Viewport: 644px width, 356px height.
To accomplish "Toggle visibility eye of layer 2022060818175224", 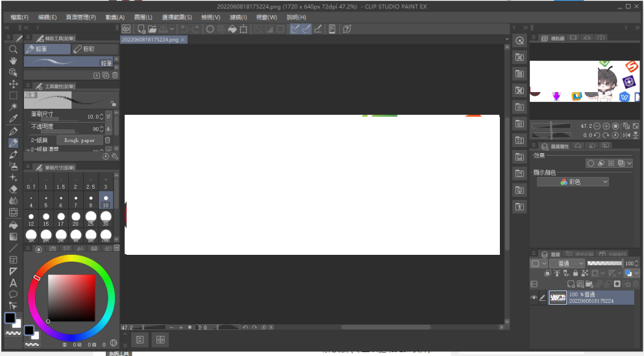I will coord(534,298).
